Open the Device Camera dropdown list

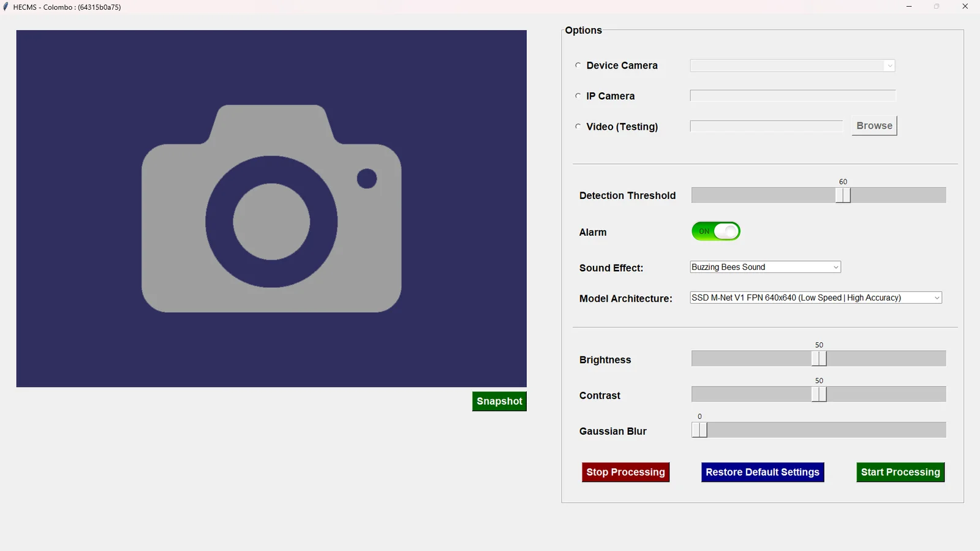coord(792,66)
